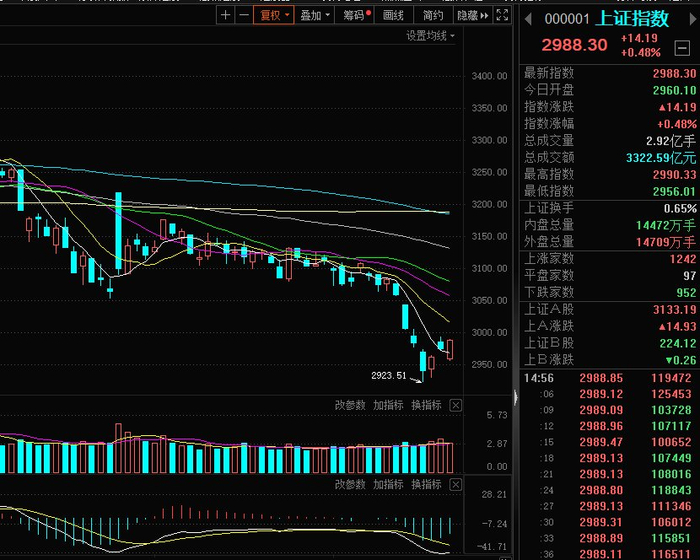Click 3400.00 price axis label

489,76
